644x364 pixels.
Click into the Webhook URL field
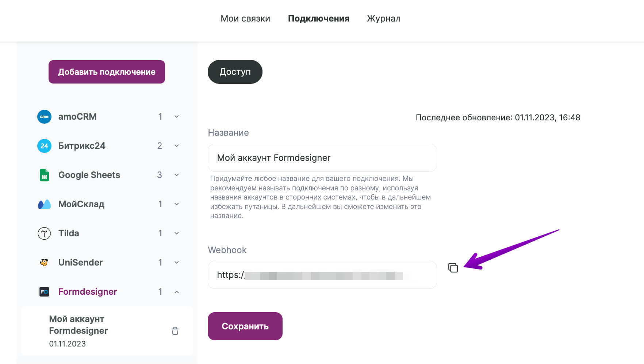tap(322, 275)
